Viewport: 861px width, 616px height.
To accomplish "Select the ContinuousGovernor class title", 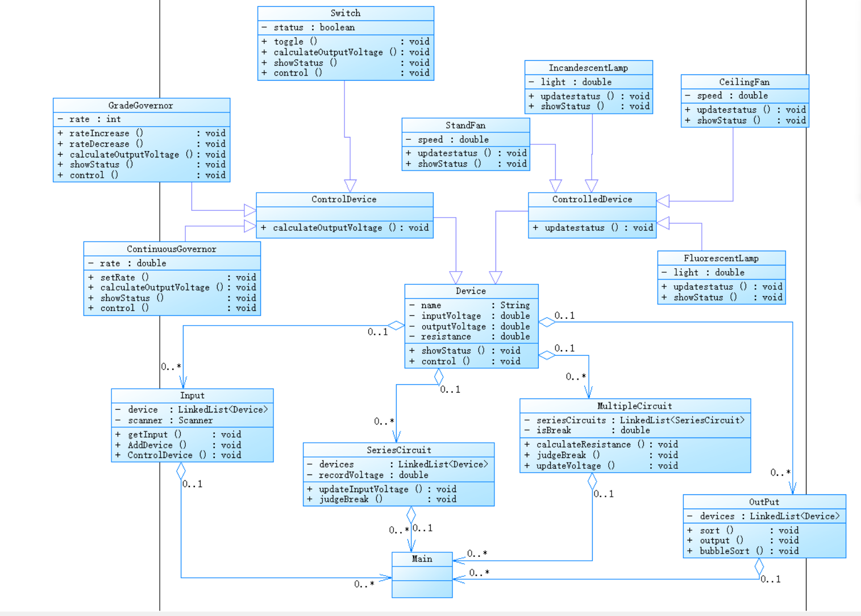I will pos(172,249).
